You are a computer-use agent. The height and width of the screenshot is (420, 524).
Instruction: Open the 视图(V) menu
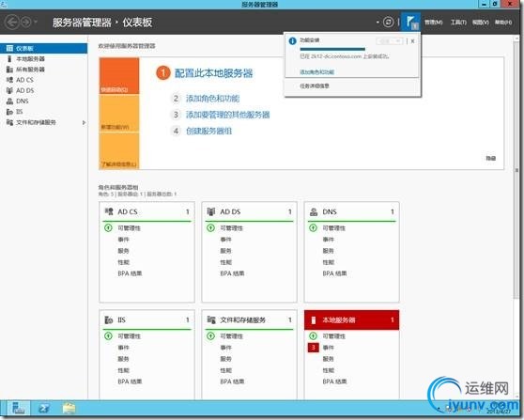click(x=481, y=23)
